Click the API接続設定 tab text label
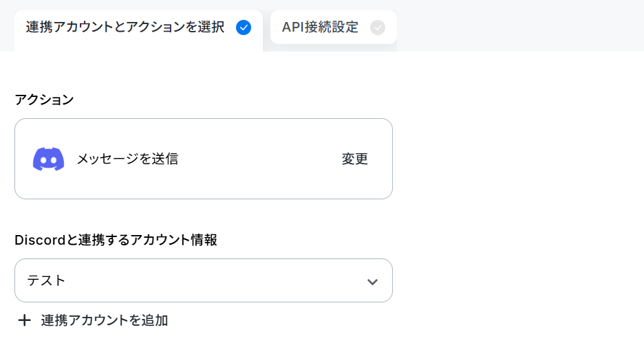644x345 pixels. tap(320, 27)
